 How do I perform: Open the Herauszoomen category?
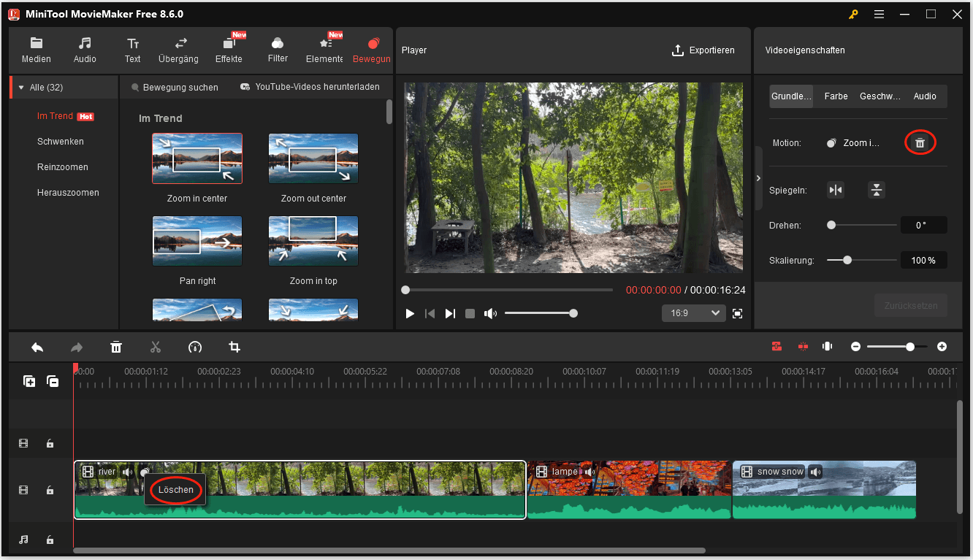click(68, 193)
